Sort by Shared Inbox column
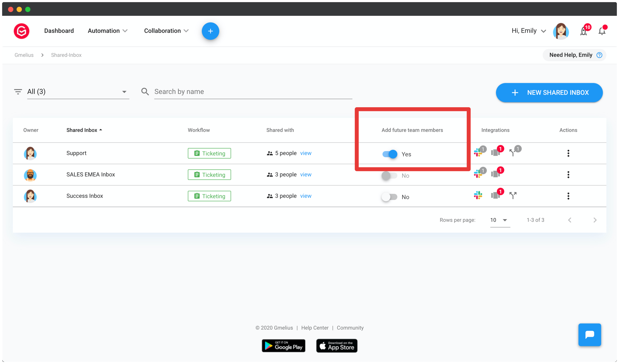Image resolution: width=619 pixels, height=364 pixels. (84, 130)
